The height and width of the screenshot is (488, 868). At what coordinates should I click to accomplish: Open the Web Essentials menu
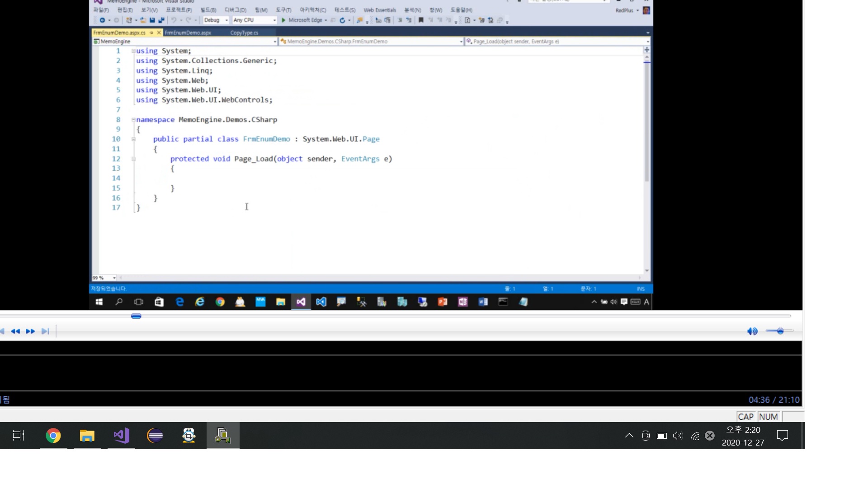(380, 10)
